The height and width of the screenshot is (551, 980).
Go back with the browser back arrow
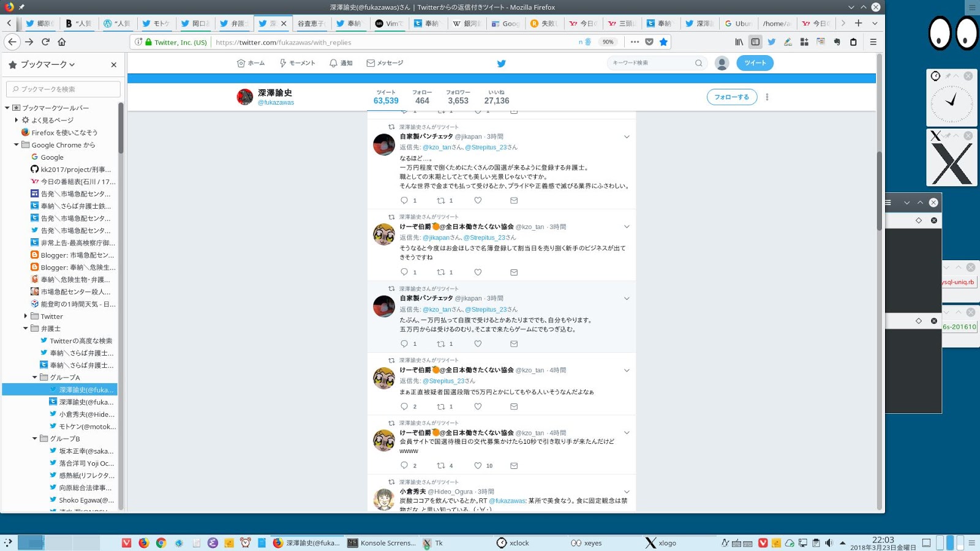coord(12,42)
